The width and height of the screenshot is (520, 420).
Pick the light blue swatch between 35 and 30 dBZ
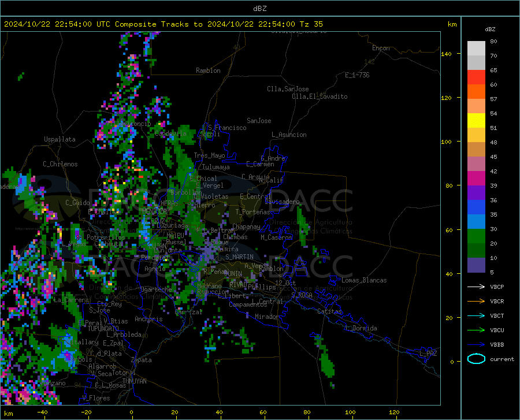tap(476, 222)
